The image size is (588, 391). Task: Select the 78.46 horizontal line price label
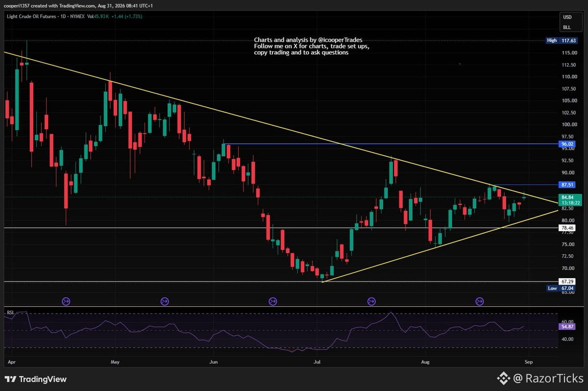567,228
